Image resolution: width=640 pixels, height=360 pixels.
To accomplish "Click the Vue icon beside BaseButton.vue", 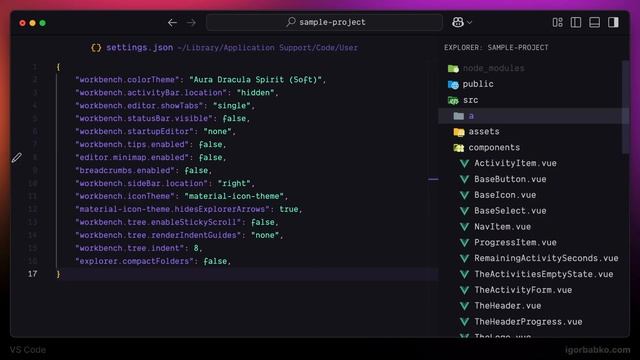I will point(464,180).
